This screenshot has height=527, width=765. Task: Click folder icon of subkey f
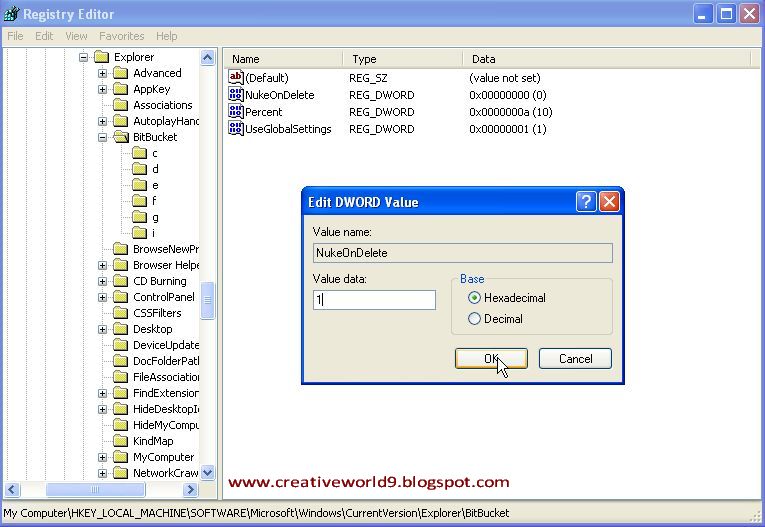pyautogui.click(x=140, y=201)
